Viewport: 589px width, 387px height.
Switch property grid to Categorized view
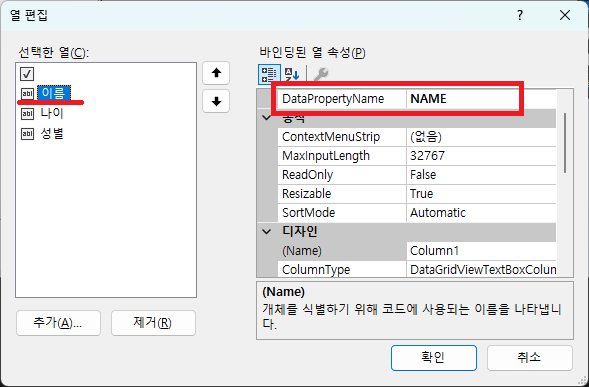(269, 74)
